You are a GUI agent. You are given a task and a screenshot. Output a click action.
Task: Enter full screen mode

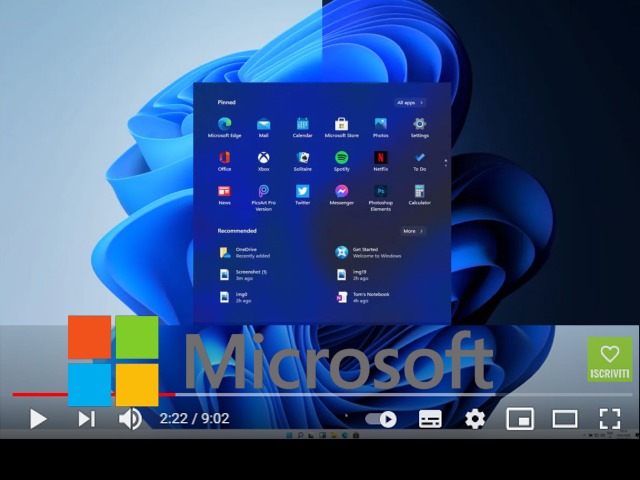610,419
